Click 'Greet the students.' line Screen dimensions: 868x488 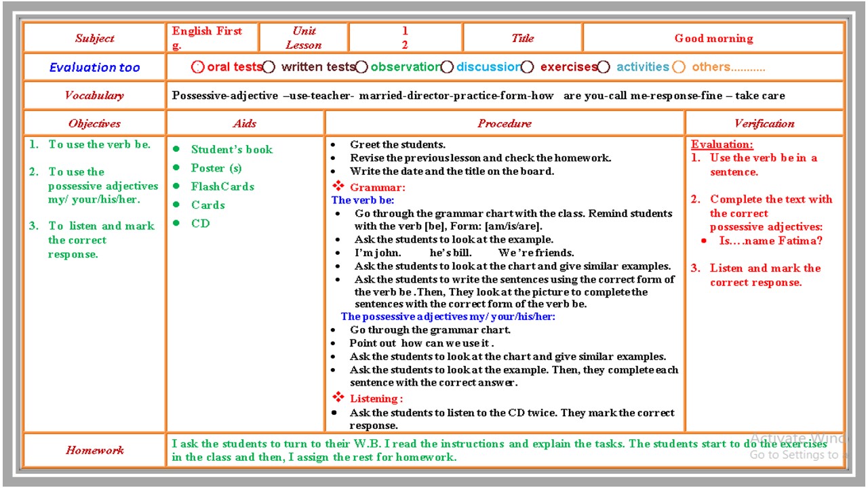397,144
